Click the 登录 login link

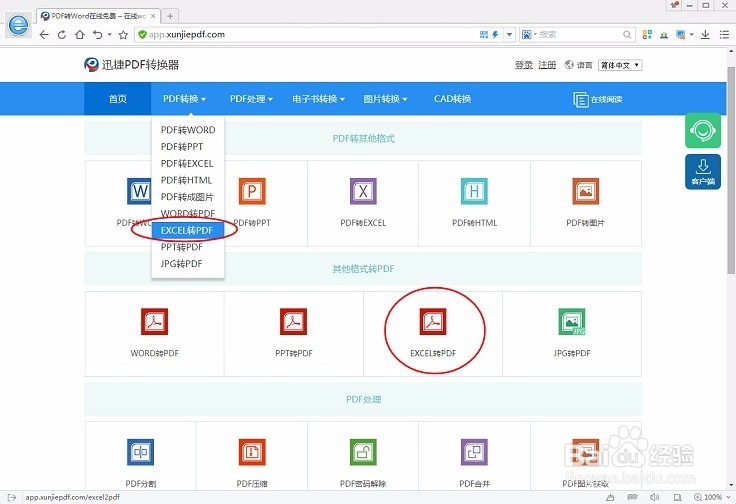(x=524, y=65)
